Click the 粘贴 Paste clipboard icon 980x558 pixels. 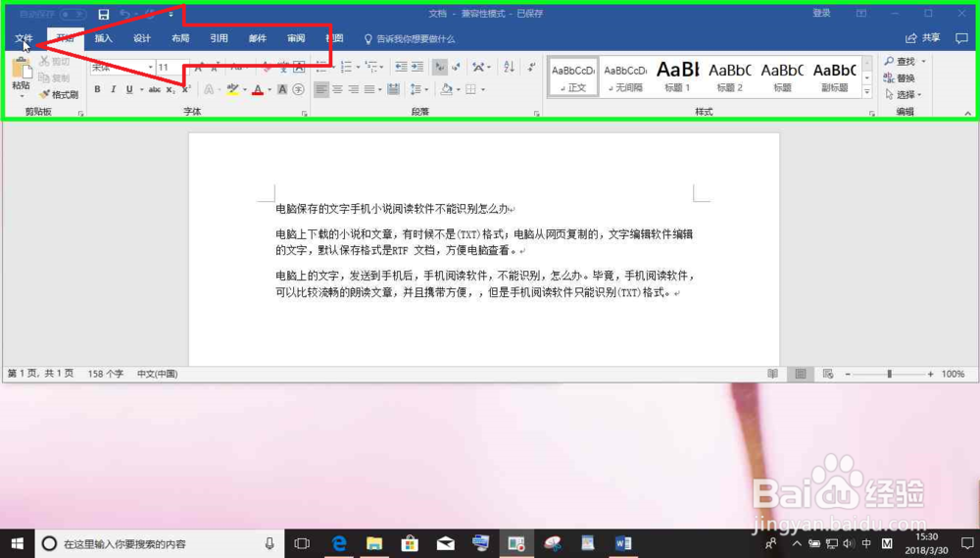pos(22,69)
